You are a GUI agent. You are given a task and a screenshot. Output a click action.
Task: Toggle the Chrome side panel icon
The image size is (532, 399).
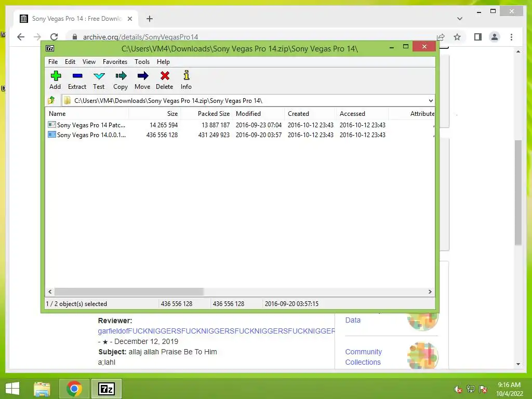point(478,37)
